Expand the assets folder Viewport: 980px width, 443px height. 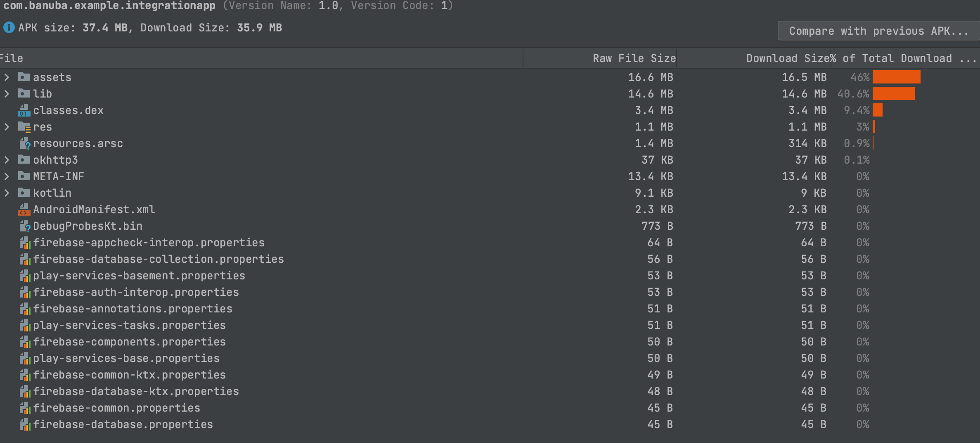[7, 77]
